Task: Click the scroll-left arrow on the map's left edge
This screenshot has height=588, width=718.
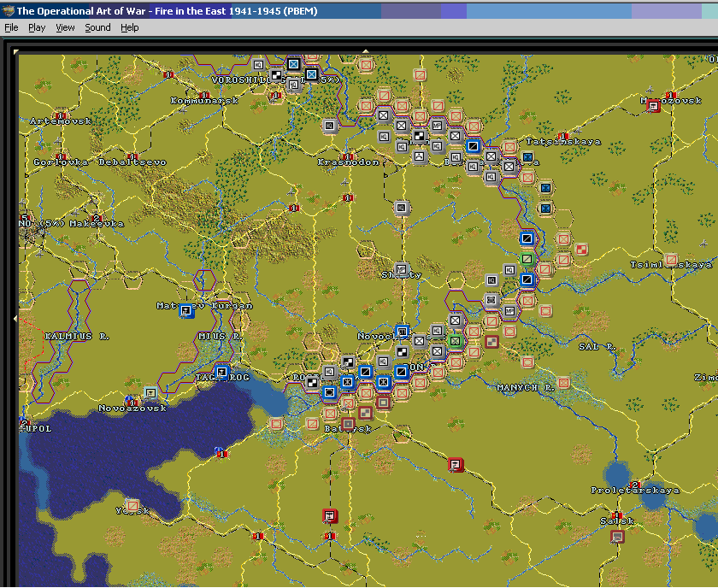Action: coord(15,318)
